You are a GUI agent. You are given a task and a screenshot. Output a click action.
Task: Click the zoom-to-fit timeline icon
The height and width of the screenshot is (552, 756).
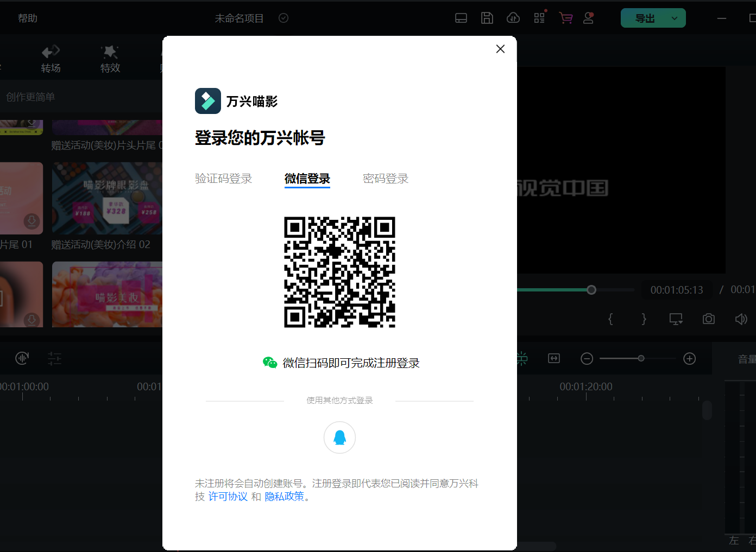[x=554, y=358]
